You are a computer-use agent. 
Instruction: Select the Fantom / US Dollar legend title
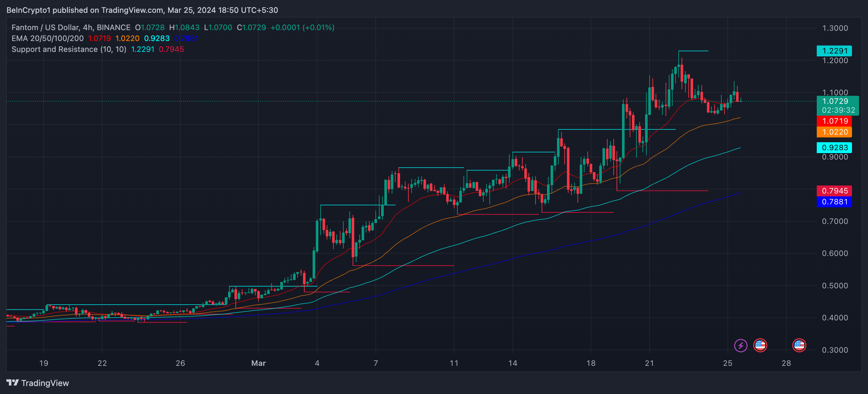tap(71, 27)
